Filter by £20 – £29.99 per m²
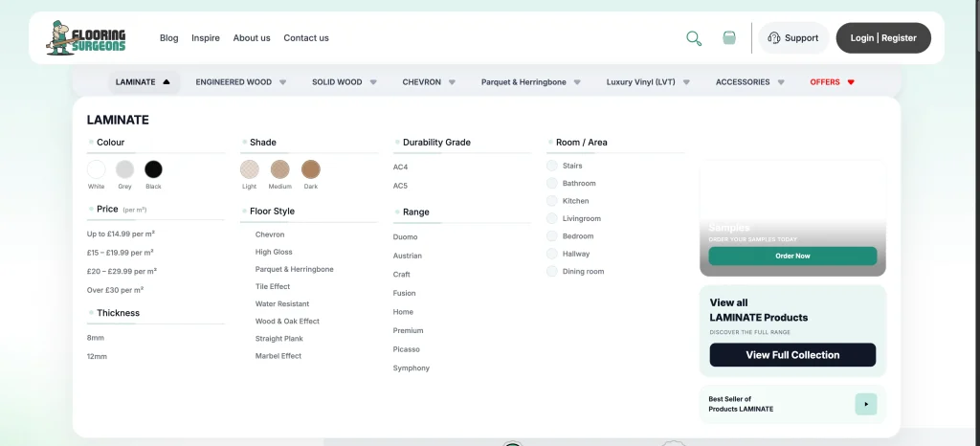The width and height of the screenshot is (980, 446). 122,271
